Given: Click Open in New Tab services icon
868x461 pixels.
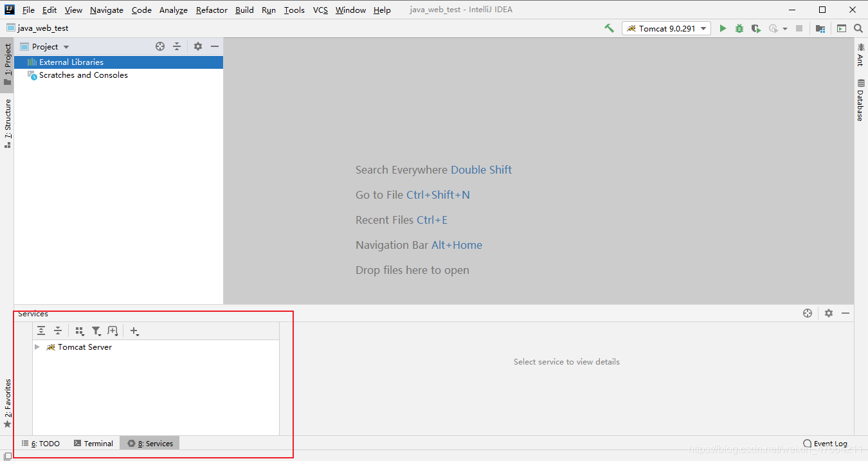Looking at the screenshot, I should coord(113,331).
